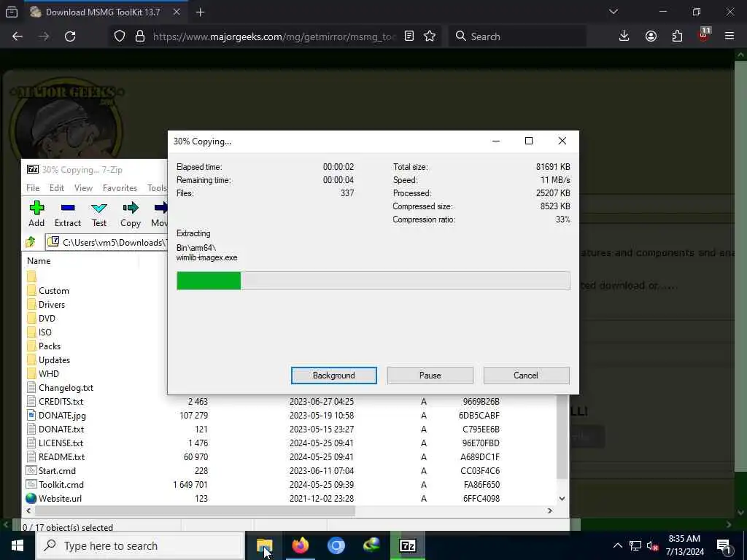Click the Firefox Search box
747x560 pixels.
tap(517, 36)
